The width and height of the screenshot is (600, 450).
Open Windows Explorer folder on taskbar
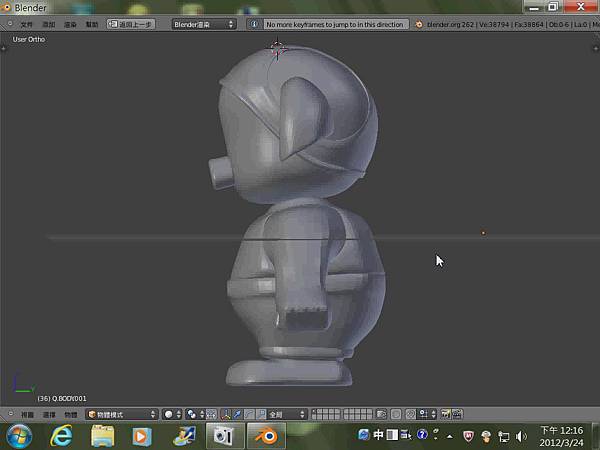click(x=102, y=436)
